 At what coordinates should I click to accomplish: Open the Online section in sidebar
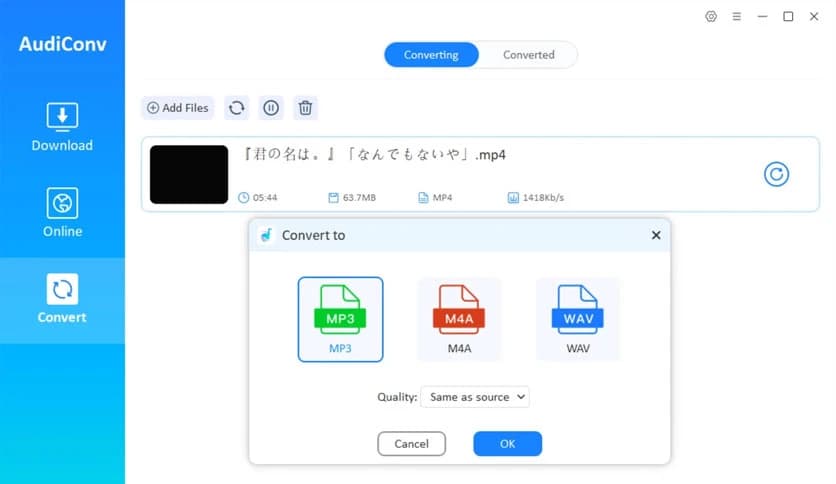click(x=62, y=213)
